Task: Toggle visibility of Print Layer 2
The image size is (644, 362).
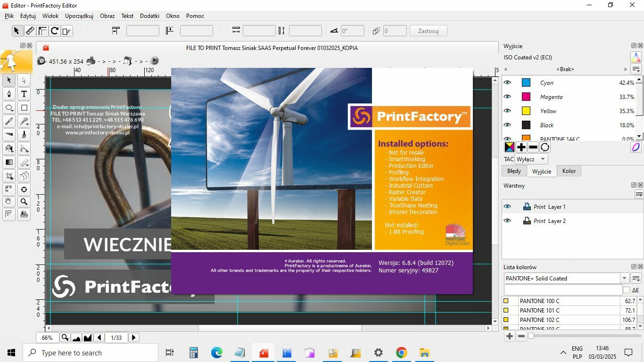Action: 507,221
